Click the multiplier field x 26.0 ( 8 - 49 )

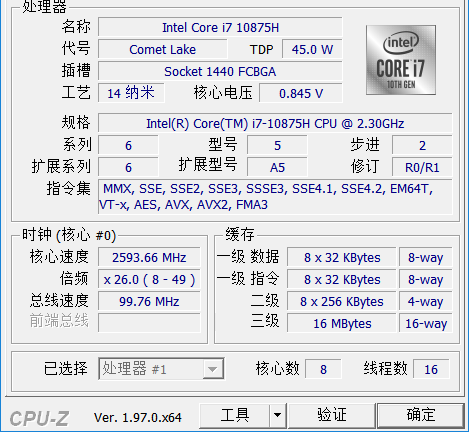click(x=149, y=279)
